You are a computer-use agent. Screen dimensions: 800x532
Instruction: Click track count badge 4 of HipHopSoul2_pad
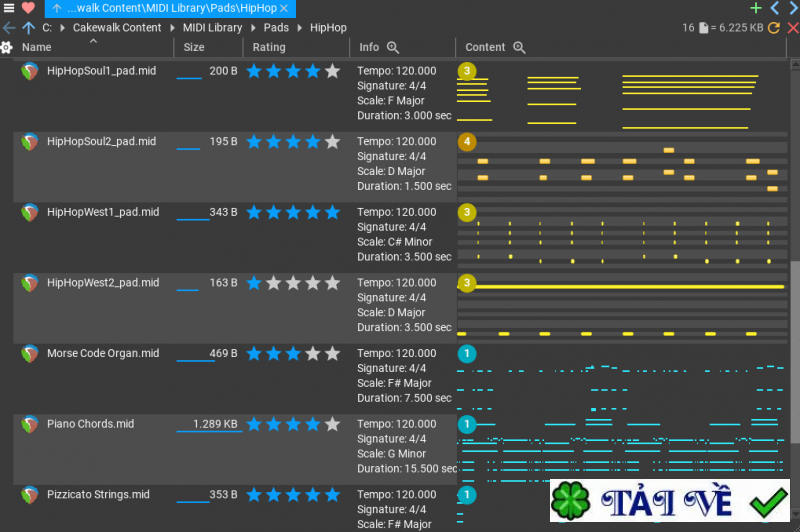click(x=467, y=142)
